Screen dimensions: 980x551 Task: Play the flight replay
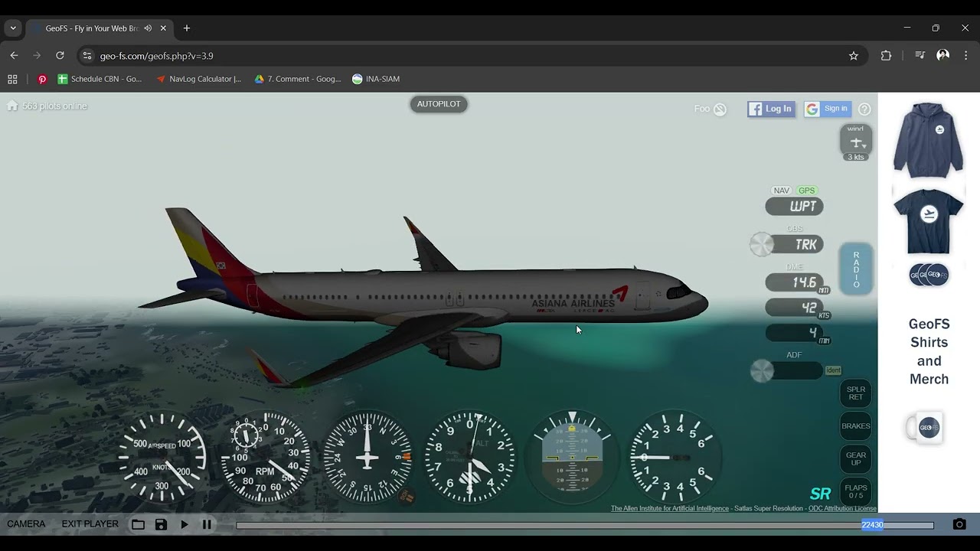pos(185,524)
